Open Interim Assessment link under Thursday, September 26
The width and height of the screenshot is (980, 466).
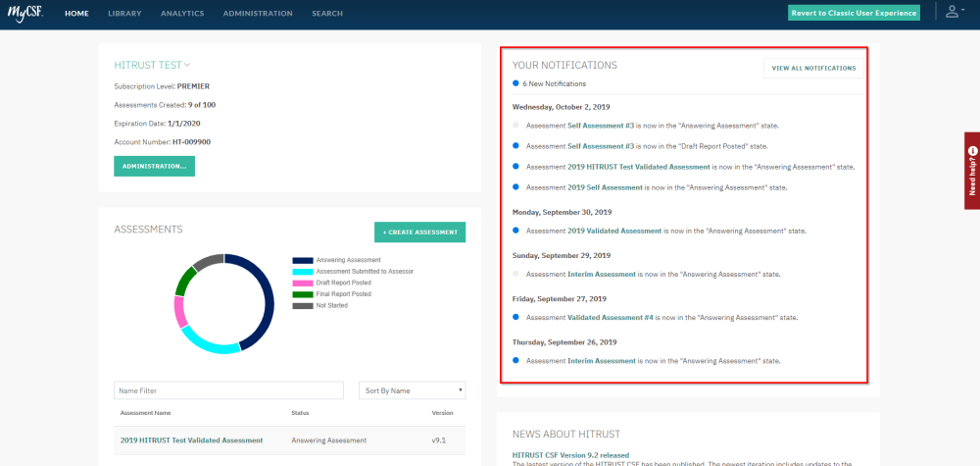coord(602,361)
